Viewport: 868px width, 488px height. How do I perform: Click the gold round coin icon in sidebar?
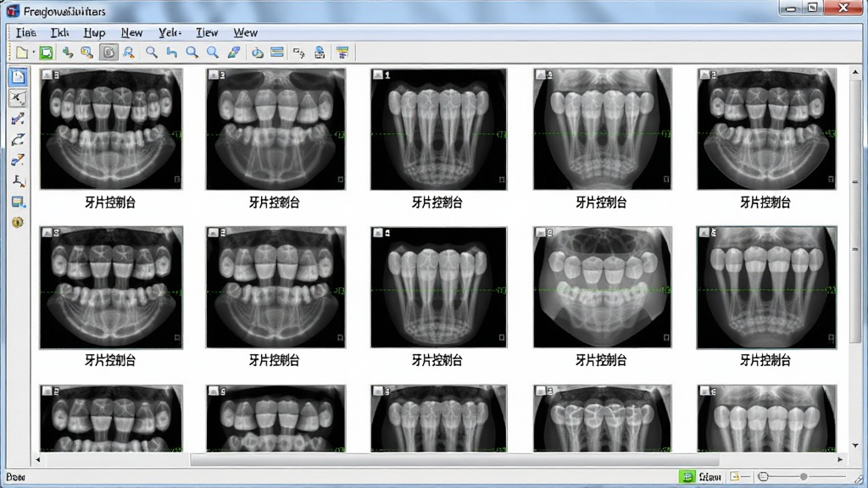coord(18,223)
